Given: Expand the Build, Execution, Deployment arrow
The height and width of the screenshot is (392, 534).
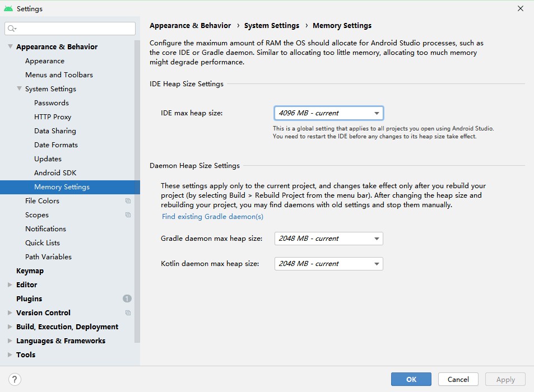Looking at the screenshot, I should tap(10, 326).
